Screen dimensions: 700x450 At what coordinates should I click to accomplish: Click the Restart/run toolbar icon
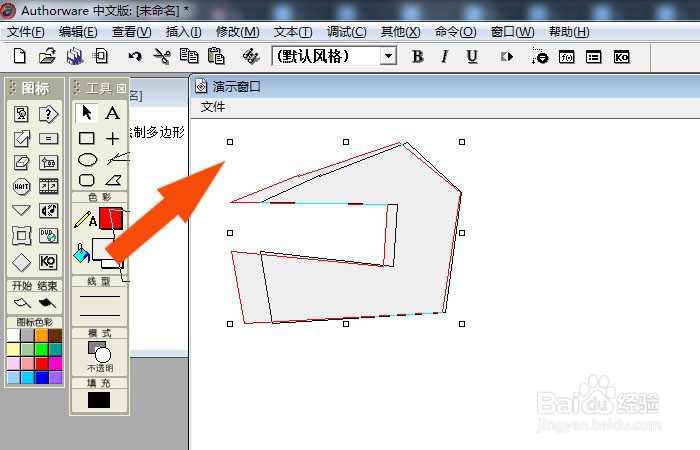[x=507, y=57]
